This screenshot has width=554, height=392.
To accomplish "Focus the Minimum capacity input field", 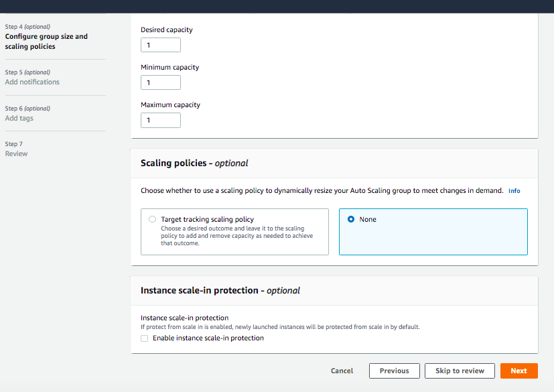I will pos(161,82).
